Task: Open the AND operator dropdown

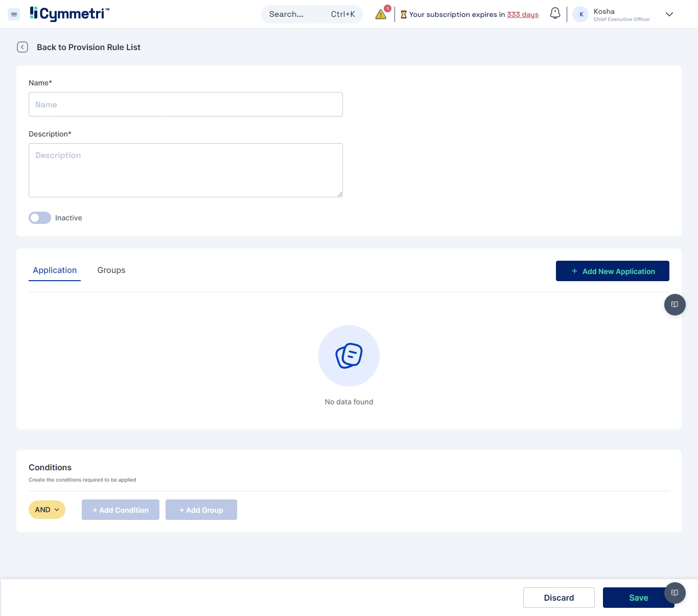Action: point(47,510)
